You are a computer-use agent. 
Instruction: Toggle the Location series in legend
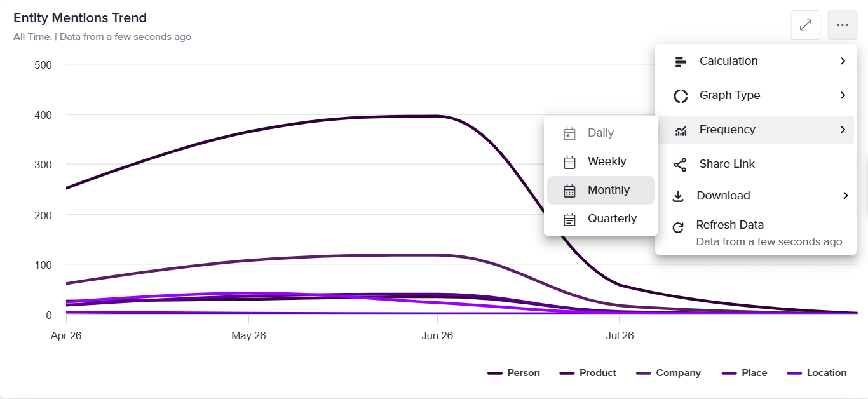point(817,373)
